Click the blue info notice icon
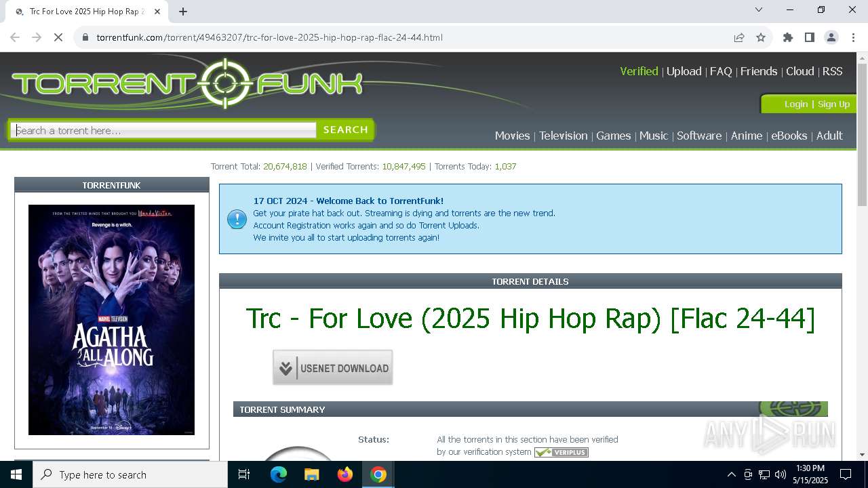 point(237,219)
